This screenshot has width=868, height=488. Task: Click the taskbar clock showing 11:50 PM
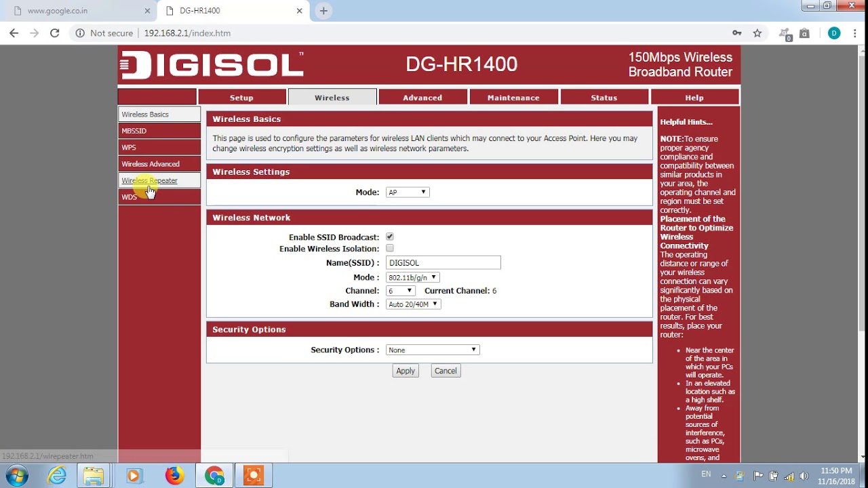coord(836,476)
